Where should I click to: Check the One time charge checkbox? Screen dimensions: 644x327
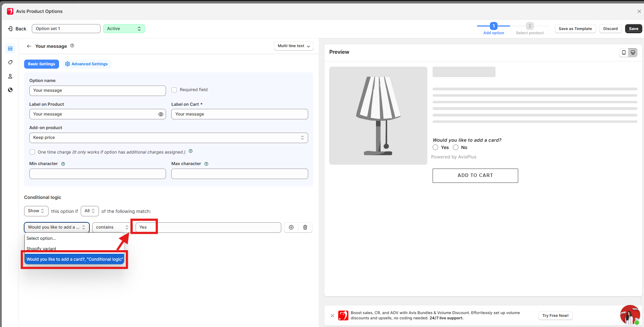pos(32,152)
